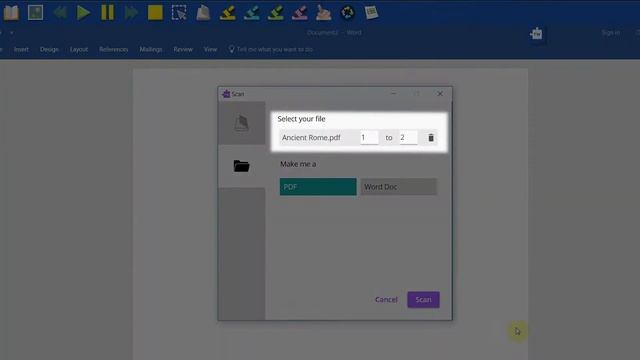The height and width of the screenshot is (360, 640).
Task: Open the Insert tab in Word
Action: [x=21, y=49]
